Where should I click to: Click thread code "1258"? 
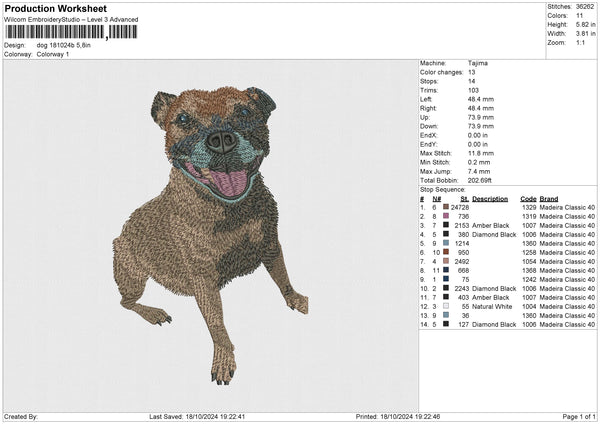pos(529,252)
